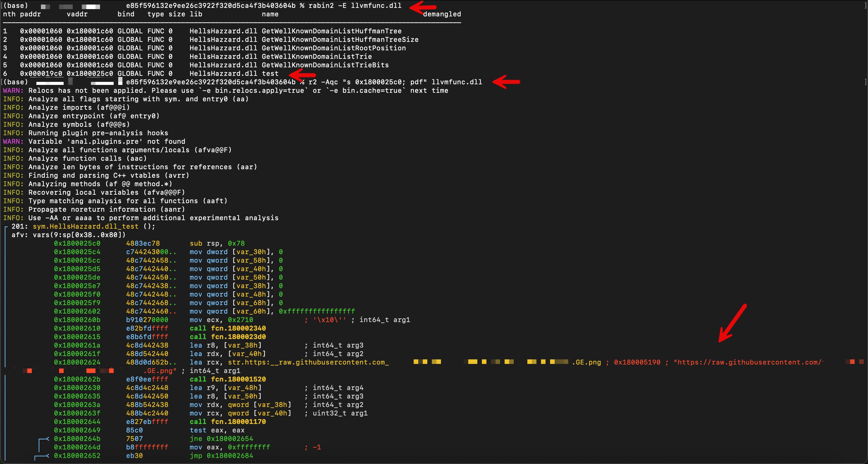Viewport: 868px width, 464px height.
Task: Click the r2 -Aqc command text
Action: 395,82
